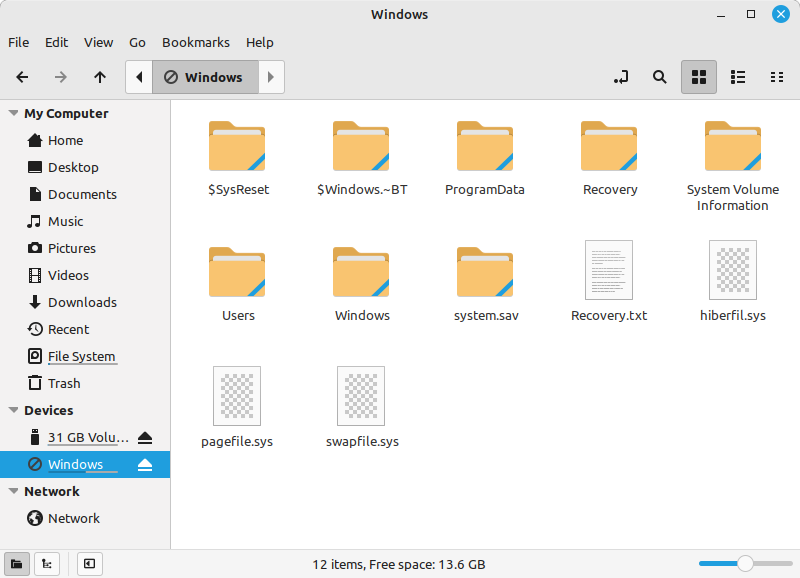The image size is (800, 578).
Task: Minimize the Windows file manager window
Action: (x=721, y=14)
